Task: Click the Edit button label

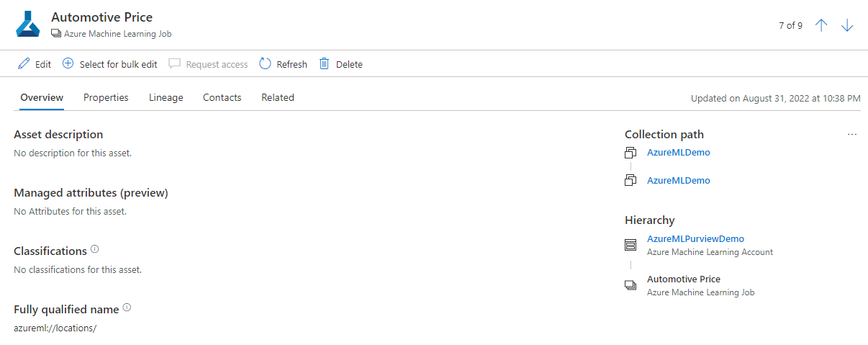Action: click(43, 64)
